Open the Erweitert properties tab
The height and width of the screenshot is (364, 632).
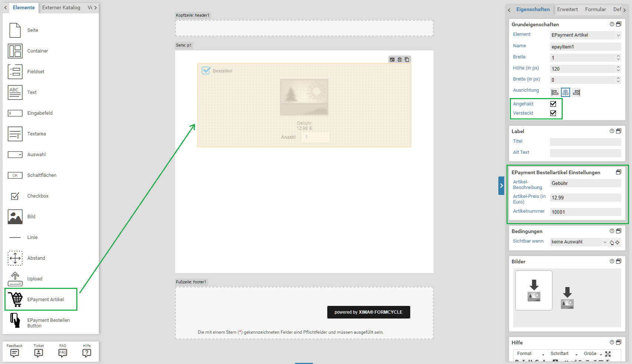pyautogui.click(x=567, y=9)
